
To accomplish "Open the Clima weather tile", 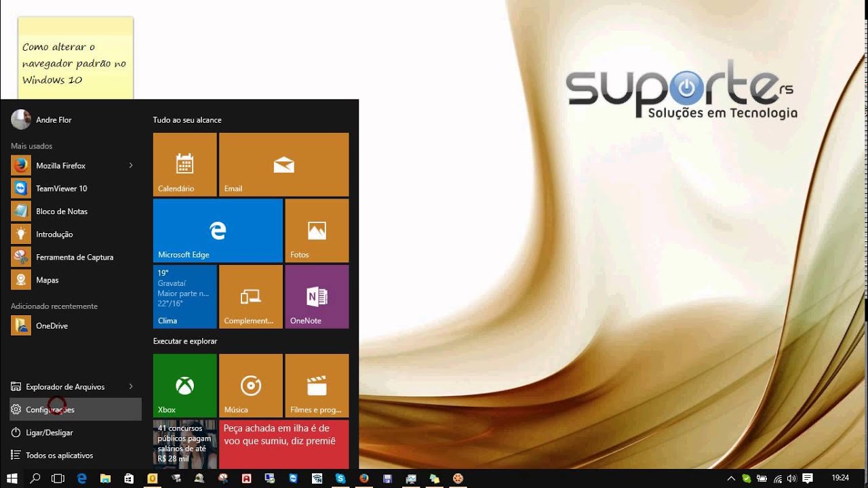I will (185, 296).
